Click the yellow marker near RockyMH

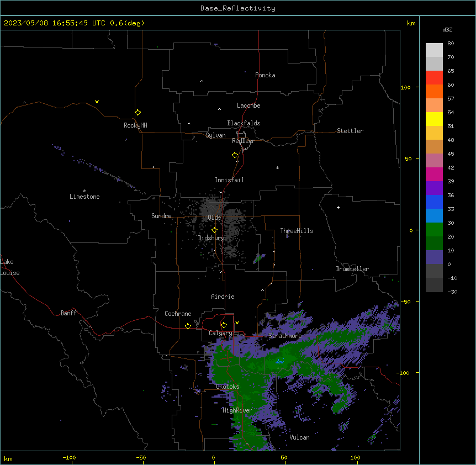click(137, 112)
